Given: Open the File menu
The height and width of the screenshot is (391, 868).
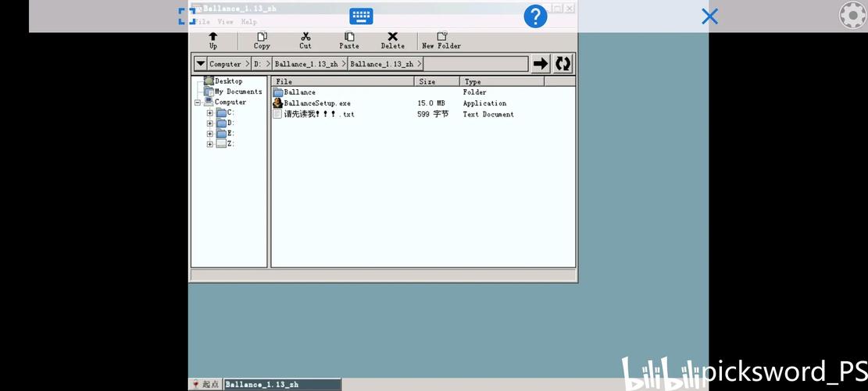Looking at the screenshot, I should 202,22.
